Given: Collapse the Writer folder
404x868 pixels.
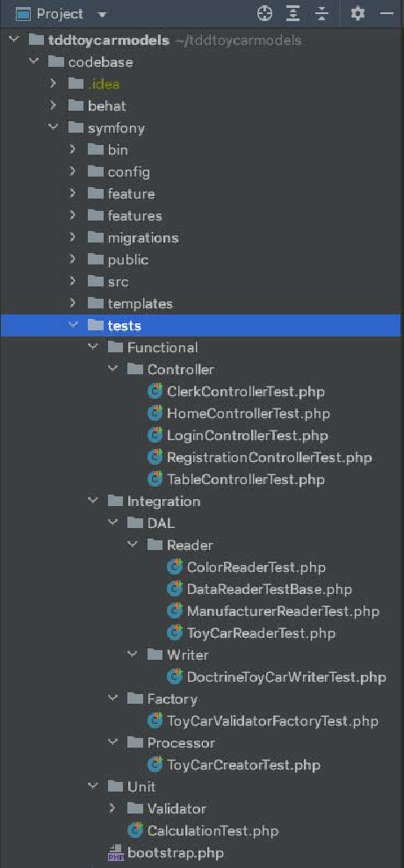Looking at the screenshot, I should coord(133,655).
